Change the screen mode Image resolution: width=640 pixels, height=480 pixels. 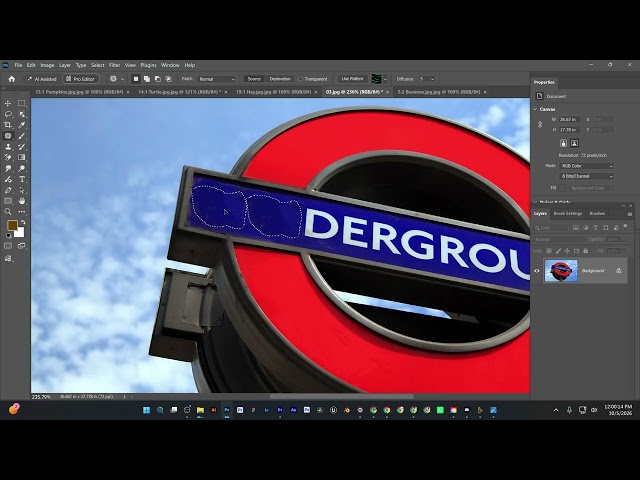(x=22, y=246)
